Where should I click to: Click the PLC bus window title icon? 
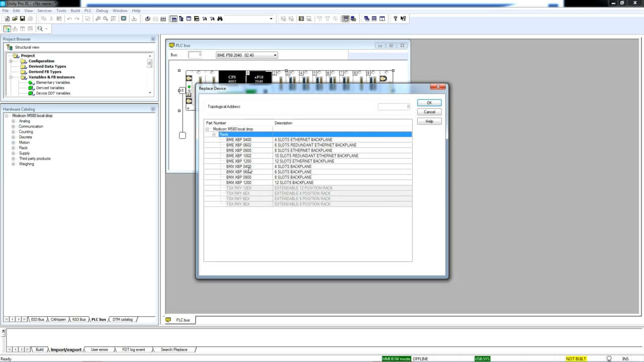[x=172, y=45]
